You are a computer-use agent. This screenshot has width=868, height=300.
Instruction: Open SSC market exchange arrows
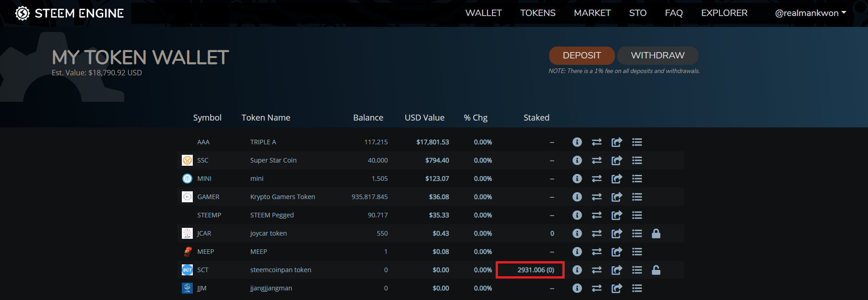coord(597,160)
